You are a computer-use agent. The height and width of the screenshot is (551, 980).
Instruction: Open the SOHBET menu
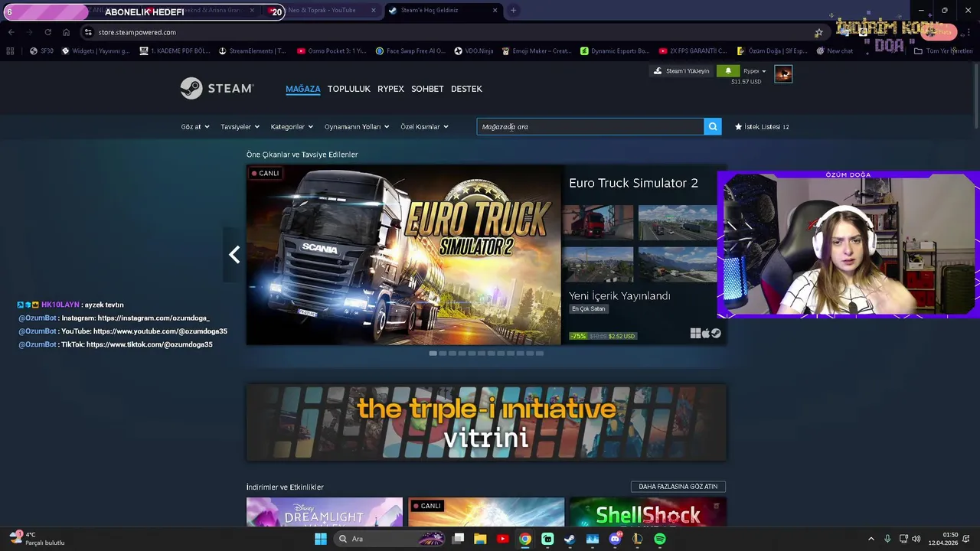click(427, 89)
